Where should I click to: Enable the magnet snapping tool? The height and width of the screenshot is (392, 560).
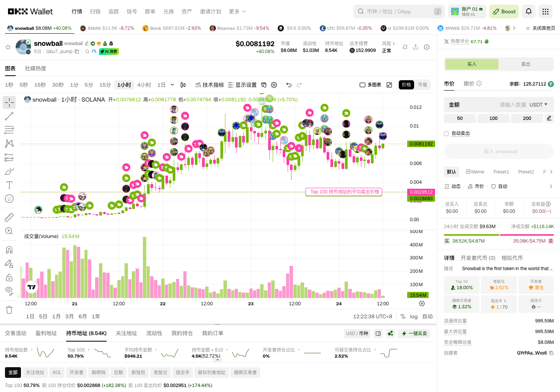coord(9,249)
